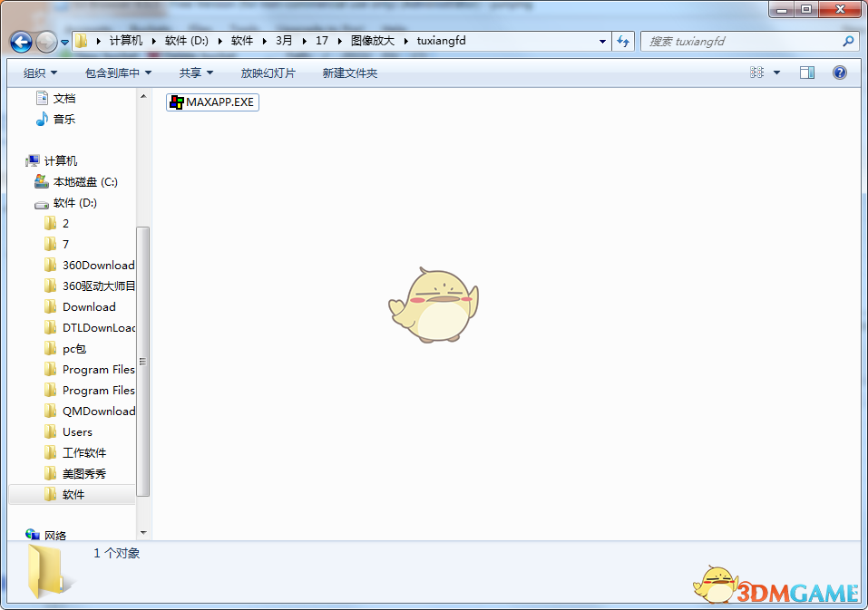Open the 共享 share menu
The height and width of the screenshot is (610, 868).
pos(196,73)
